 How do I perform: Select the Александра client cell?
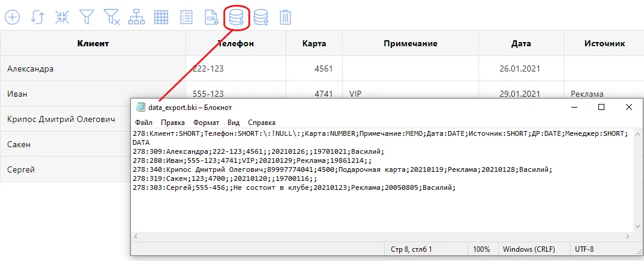click(93, 69)
